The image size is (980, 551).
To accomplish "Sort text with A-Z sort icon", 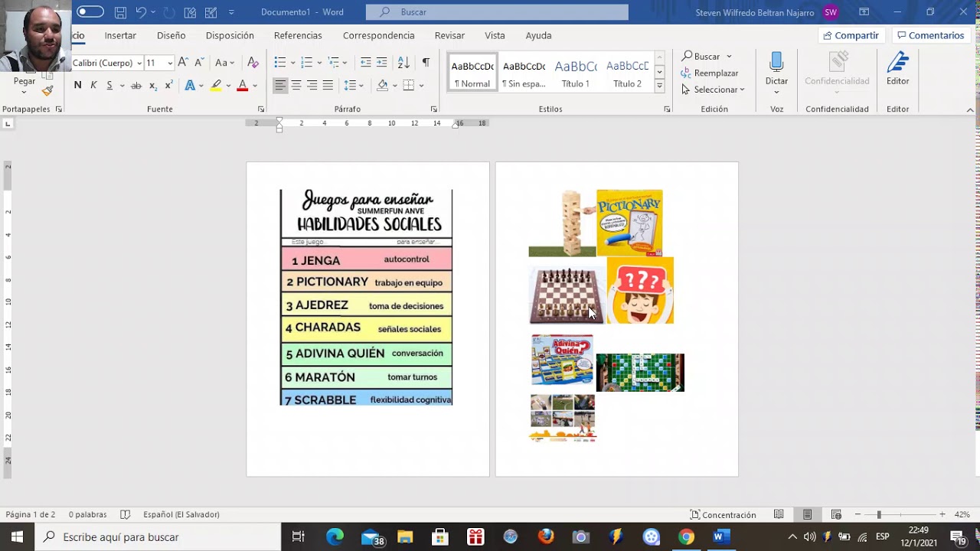I will pos(403,62).
